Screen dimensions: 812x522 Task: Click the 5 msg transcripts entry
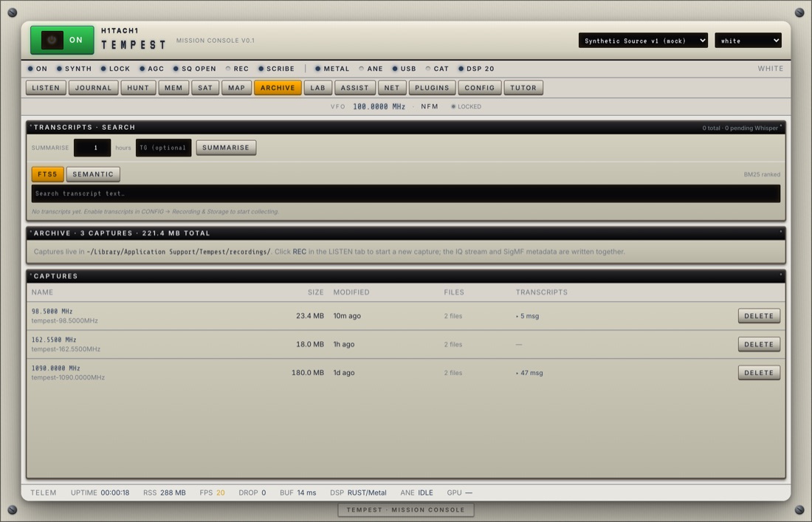click(x=528, y=316)
